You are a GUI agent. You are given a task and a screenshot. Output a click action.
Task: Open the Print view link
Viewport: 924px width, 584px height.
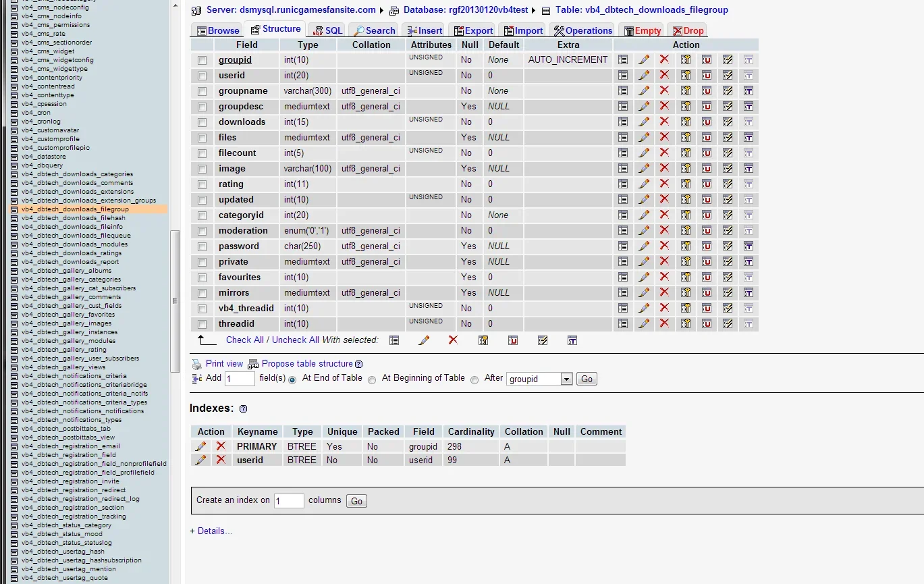[x=224, y=363]
